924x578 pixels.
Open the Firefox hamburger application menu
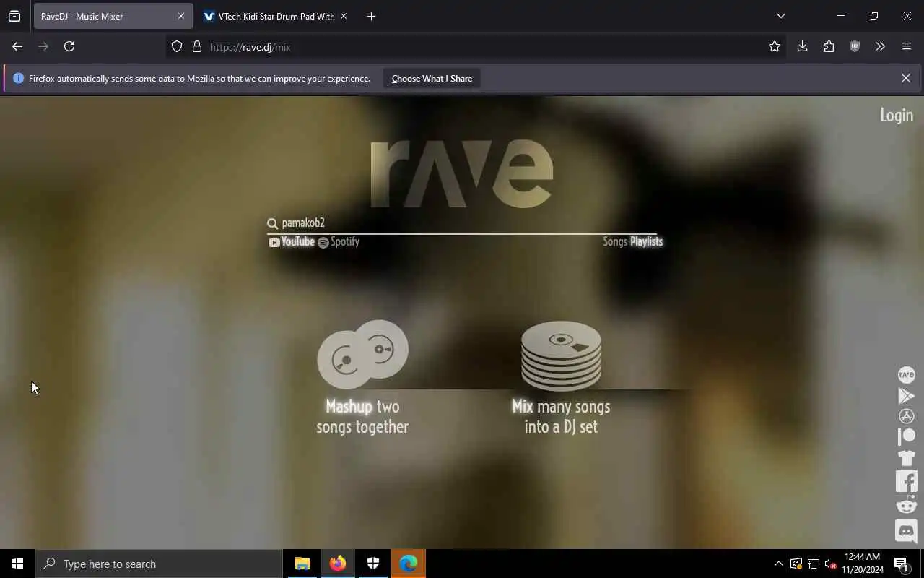907,46
